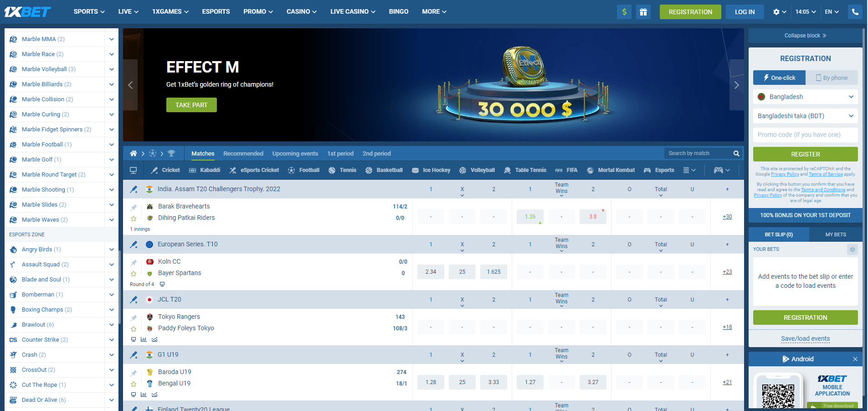Open the EN language dropdown

832,12
